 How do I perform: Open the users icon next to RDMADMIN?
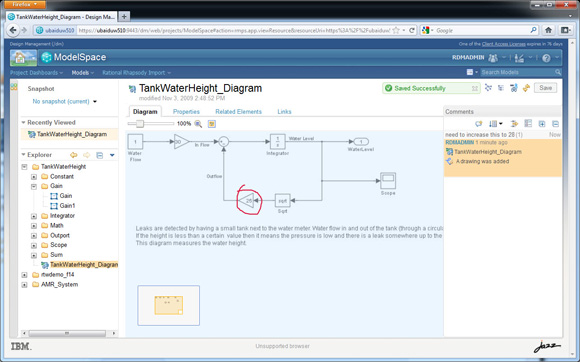pos(493,58)
